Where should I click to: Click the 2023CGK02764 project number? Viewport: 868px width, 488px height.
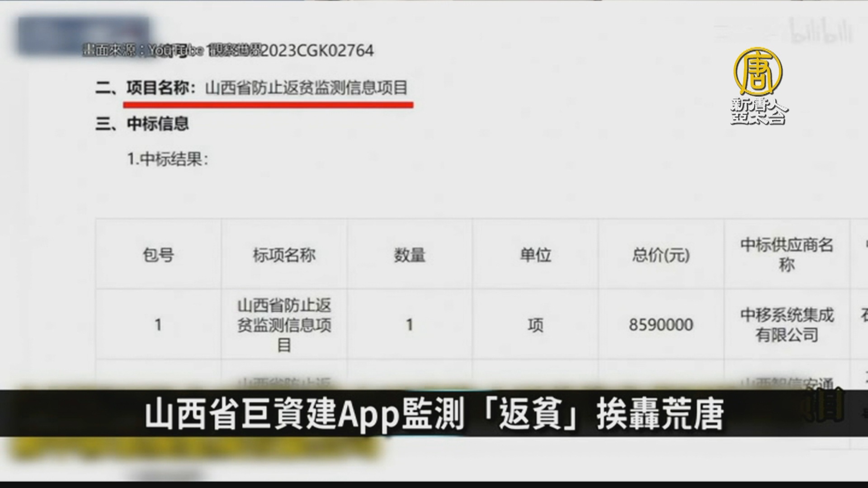tap(317, 50)
